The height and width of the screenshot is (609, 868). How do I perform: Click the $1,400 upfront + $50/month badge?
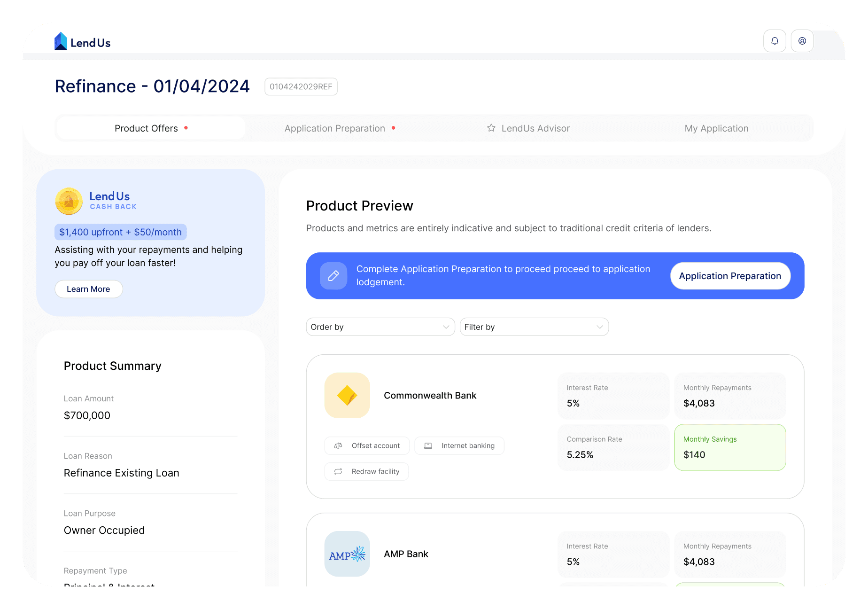pos(121,232)
